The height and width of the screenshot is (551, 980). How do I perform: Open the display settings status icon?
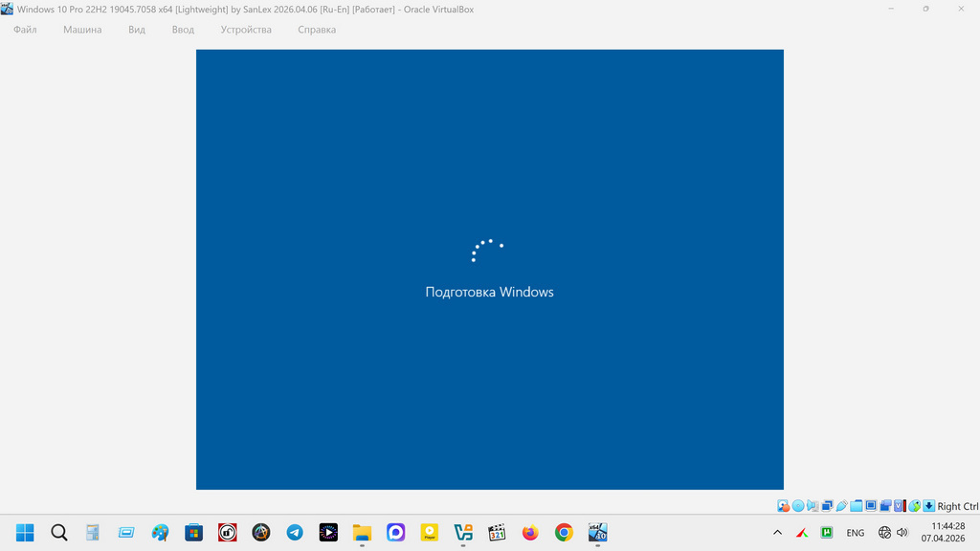871,506
